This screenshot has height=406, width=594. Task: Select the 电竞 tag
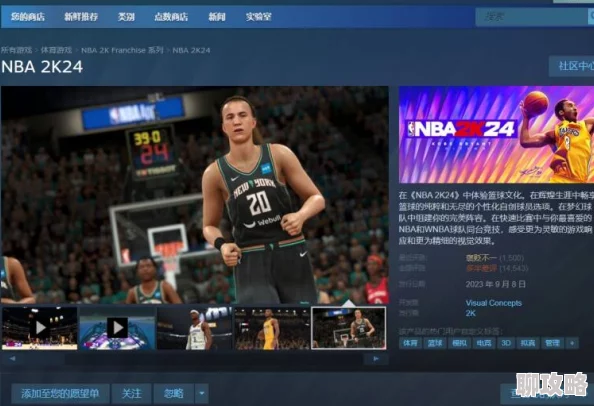[x=484, y=343]
